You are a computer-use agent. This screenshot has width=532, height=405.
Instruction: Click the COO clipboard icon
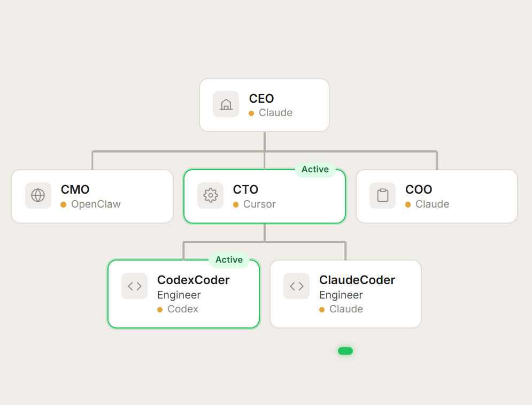click(382, 195)
